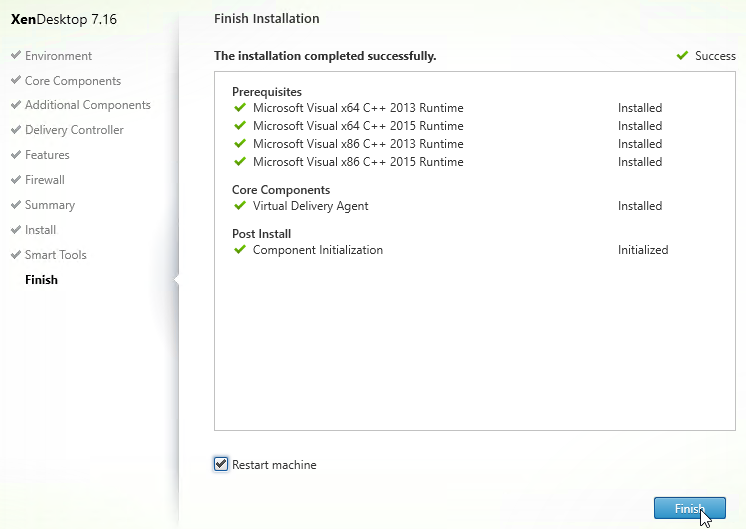Viewport: 746px width, 529px height.
Task: Select the Additional Components wizard step
Action: [88, 105]
